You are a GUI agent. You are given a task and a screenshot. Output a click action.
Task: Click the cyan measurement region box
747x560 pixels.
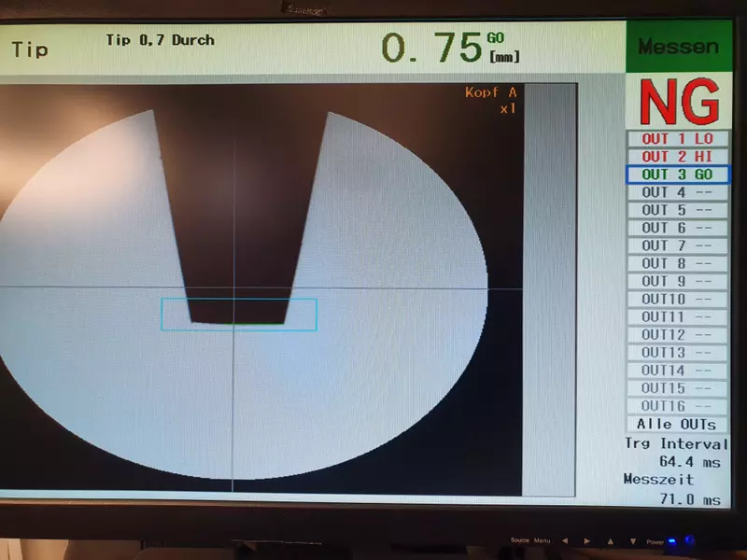239,315
